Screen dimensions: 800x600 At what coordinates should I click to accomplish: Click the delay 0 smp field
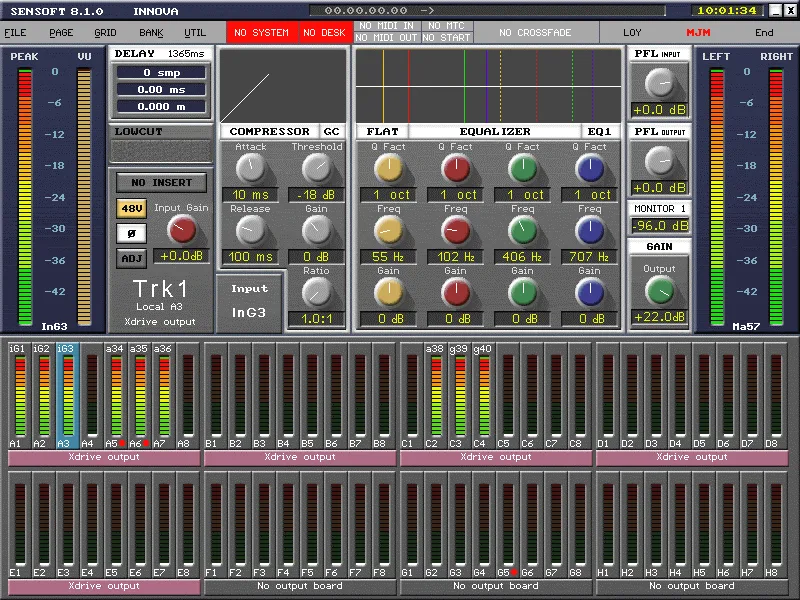tap(161, 72)
